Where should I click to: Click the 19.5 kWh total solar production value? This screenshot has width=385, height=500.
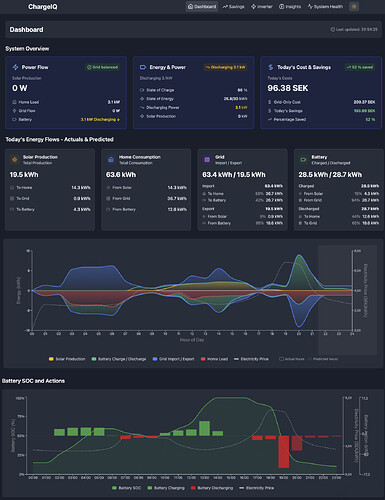24,175
